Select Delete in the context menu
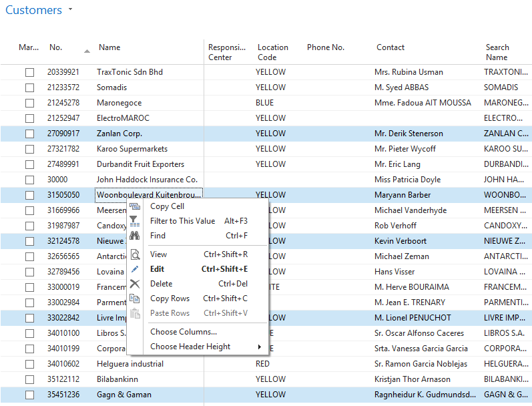532x406 pixels. click(162, 284)
